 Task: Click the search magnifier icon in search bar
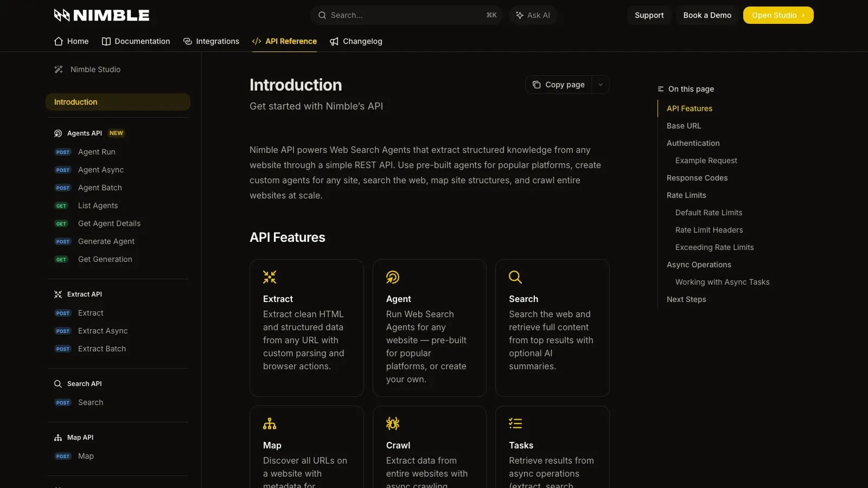322,15
